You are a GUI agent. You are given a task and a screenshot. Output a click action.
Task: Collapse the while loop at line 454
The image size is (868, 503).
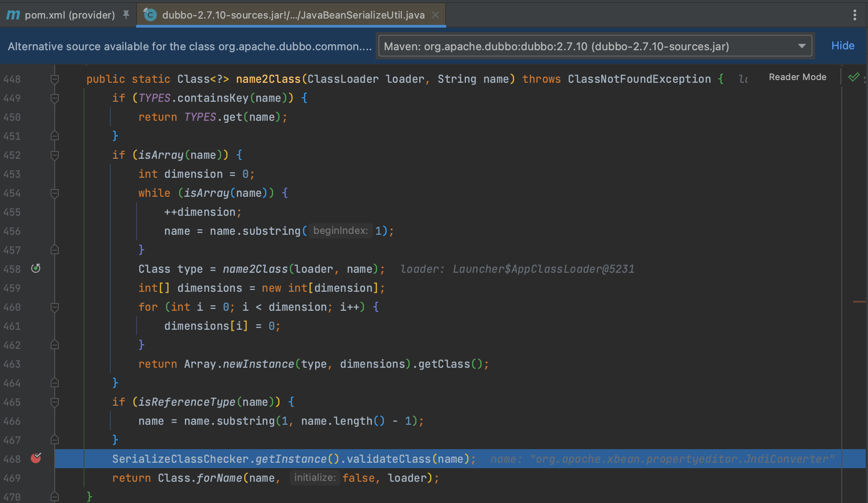click(x=55, y=193)
